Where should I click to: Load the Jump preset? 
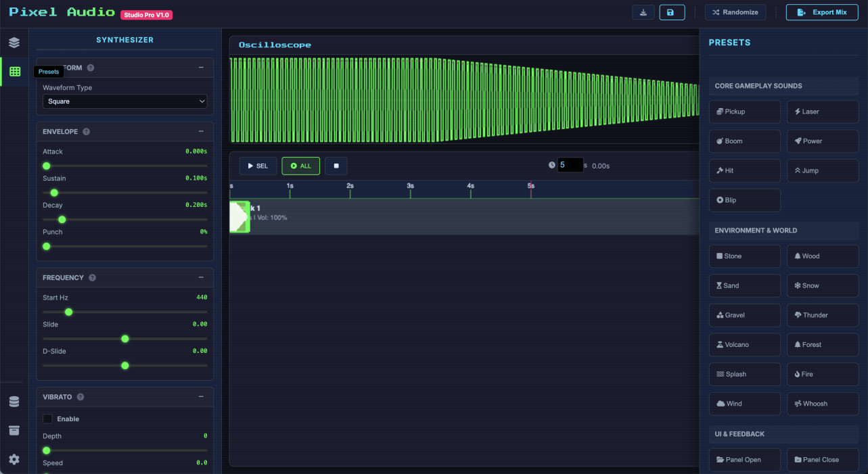823,170
